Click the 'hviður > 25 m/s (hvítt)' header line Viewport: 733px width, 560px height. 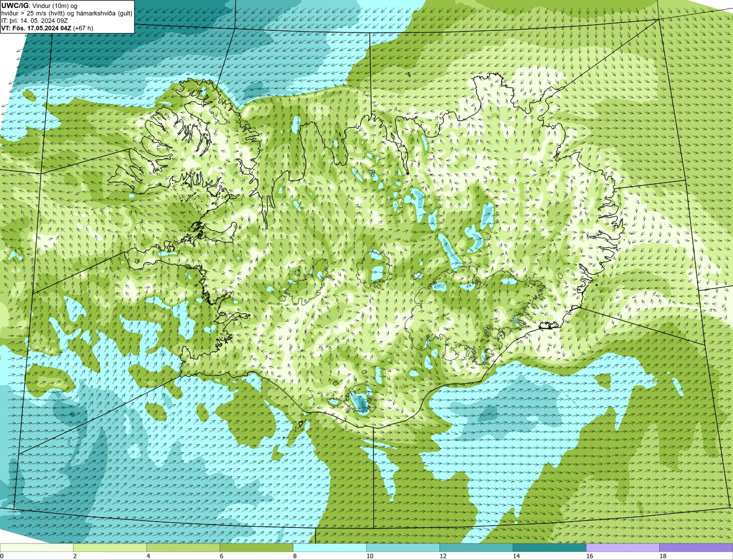tap(34, 13)
